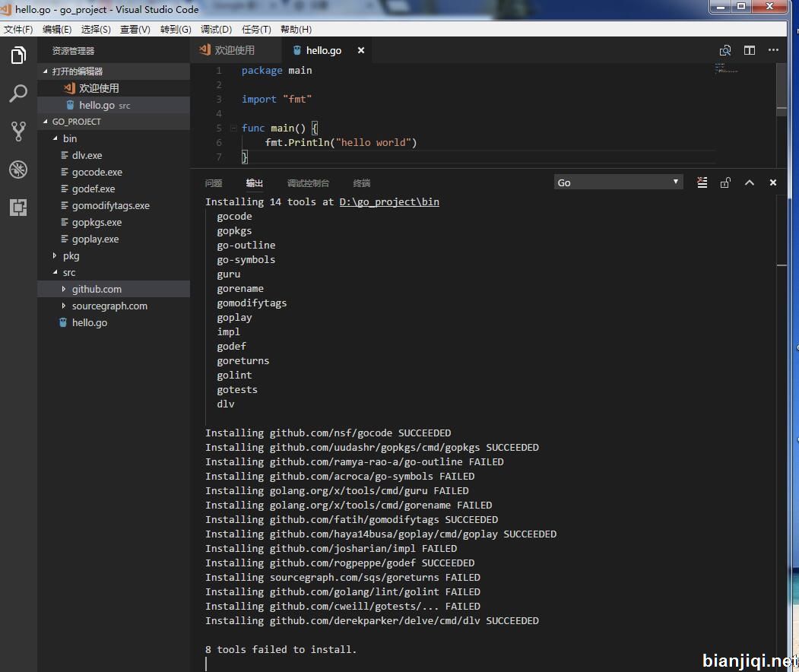799x672 pixels.
Task: Expand the github.com folder
Action: point(113,289)
